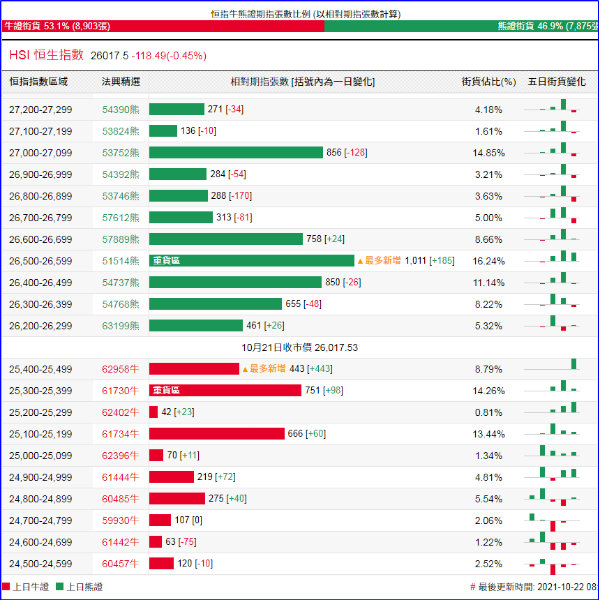Screen dimensions: 599x600
Task: Click the 相對期指張數 column header
Action: (303, 82)
